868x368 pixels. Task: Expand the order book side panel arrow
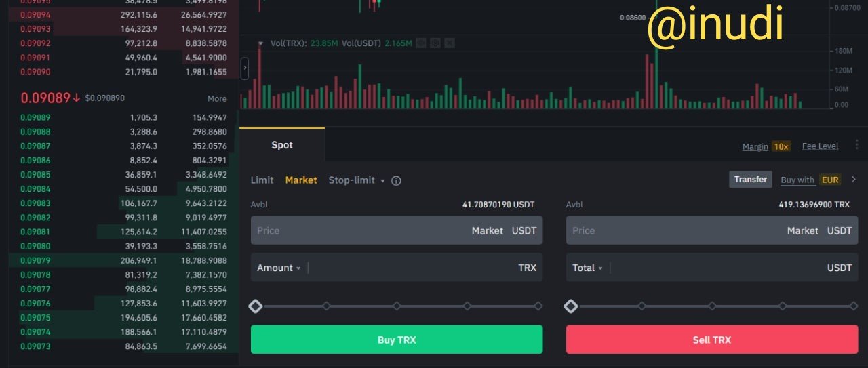[245, 68]
